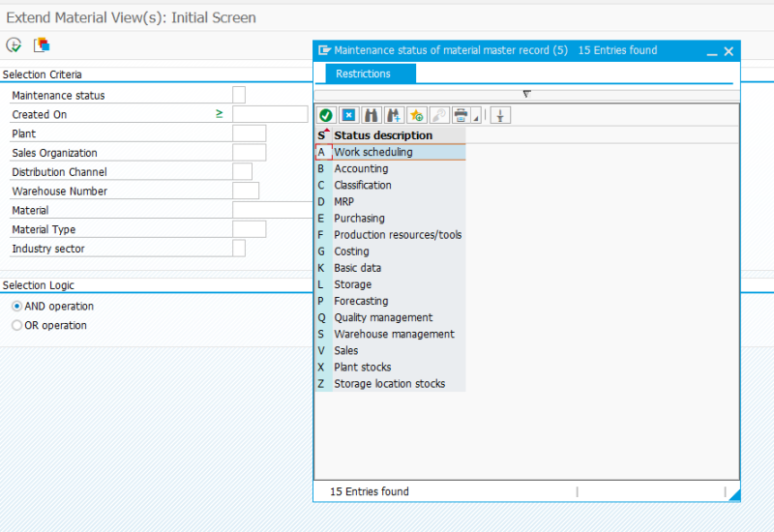Click the Find Next binoculars-plus icon
The width and height of the screenshot is (774, 532).
click(x=394, y=115)
